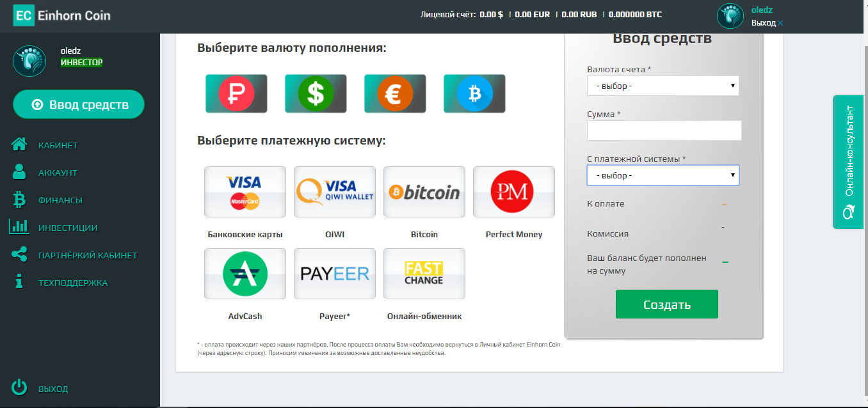
Task: Open the ФИНАНСЫ menu item
Action: [x=60, y=200]
